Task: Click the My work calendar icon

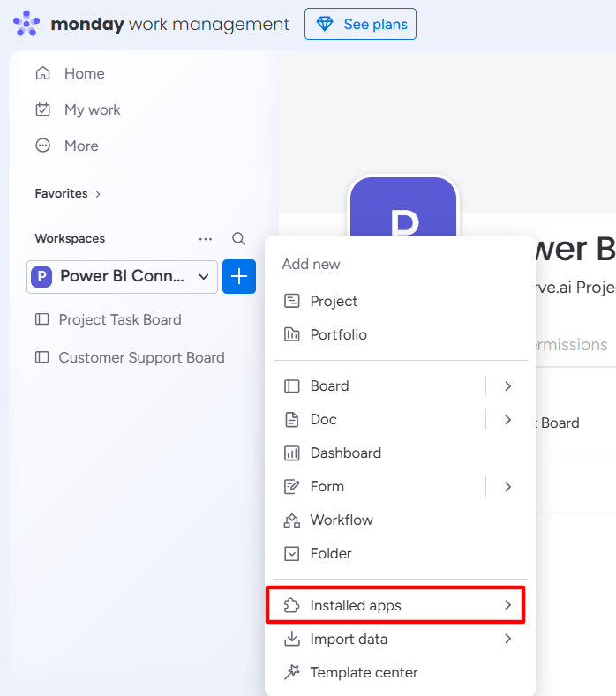Action: (x=42, y=109)
